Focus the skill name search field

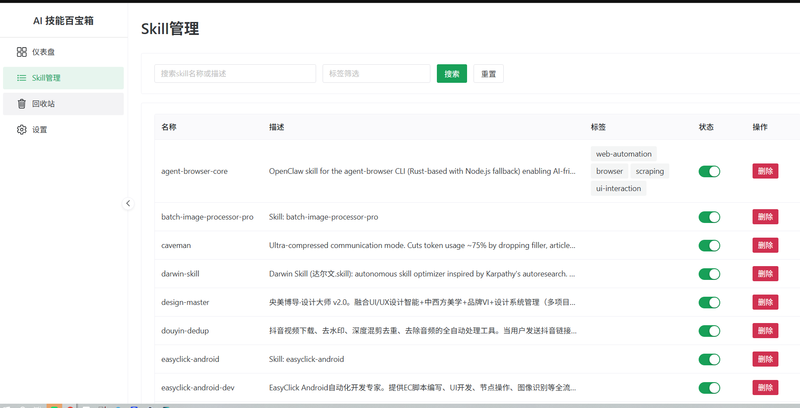(235, 73)
